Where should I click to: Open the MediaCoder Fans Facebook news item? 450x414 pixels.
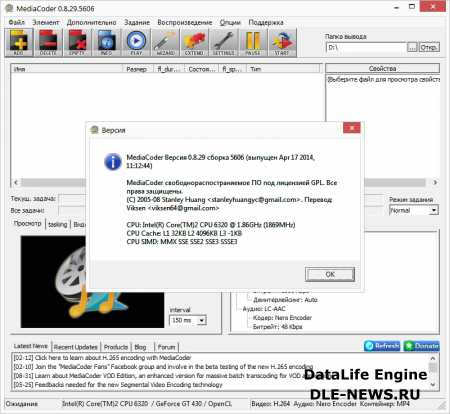163,367
